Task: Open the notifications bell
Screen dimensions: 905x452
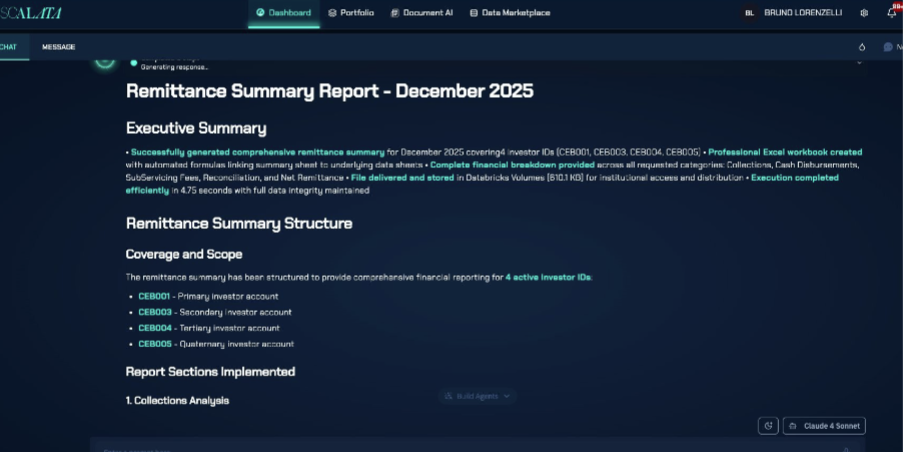Action: pos(891,13)
